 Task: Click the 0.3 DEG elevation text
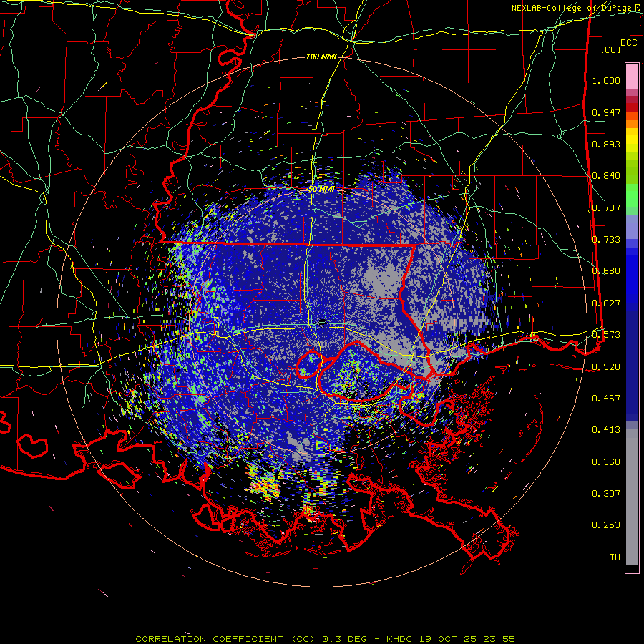346,639
